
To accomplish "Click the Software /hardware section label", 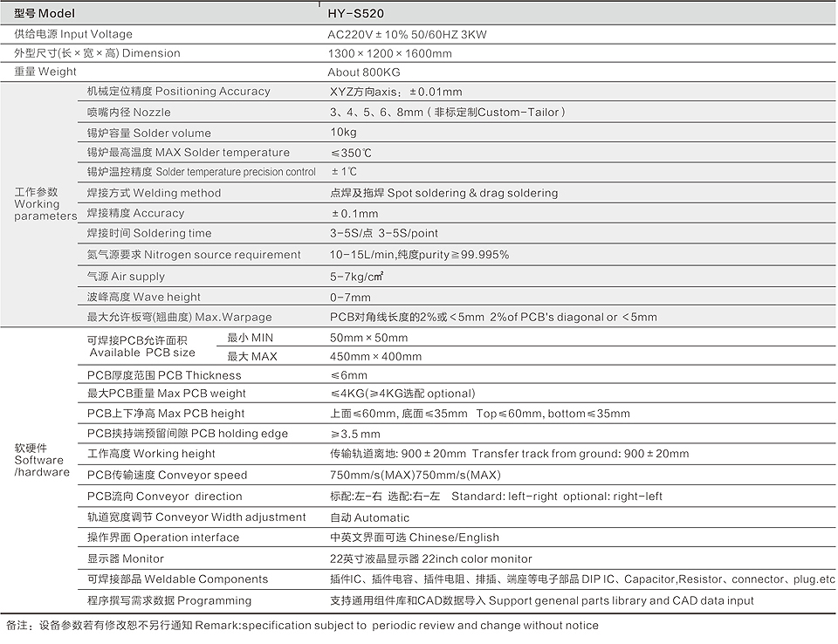I will pyautogui.click(x=42, y=460).
